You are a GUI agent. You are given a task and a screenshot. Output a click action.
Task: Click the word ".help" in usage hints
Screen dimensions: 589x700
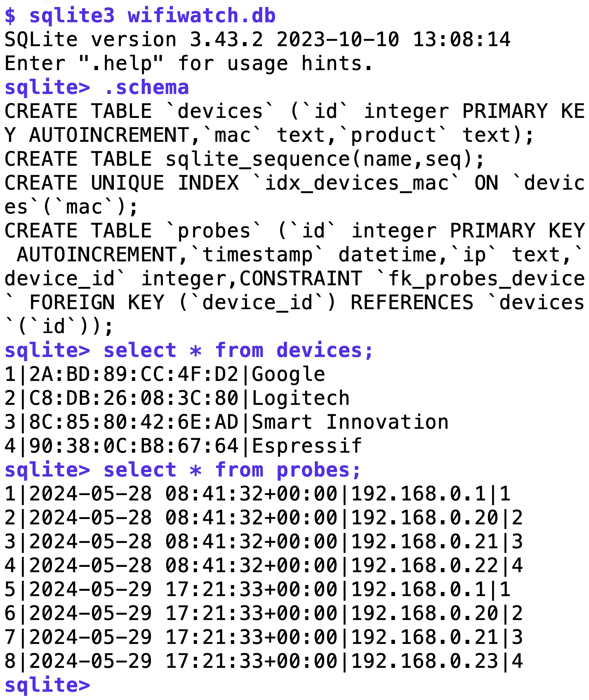pos(121,63)
